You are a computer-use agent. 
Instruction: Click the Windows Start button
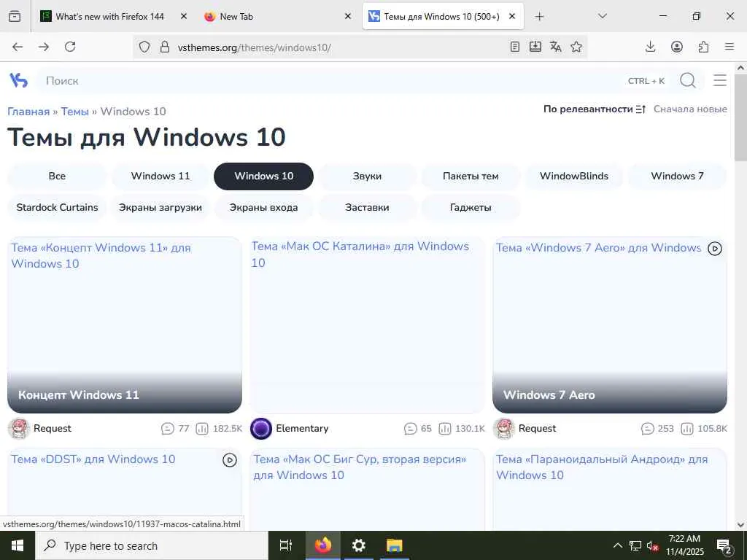tap(18, 545)
